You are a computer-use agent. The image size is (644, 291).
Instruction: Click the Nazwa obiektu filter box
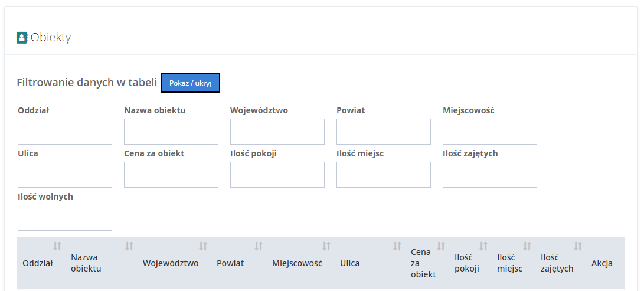(171, 132)
